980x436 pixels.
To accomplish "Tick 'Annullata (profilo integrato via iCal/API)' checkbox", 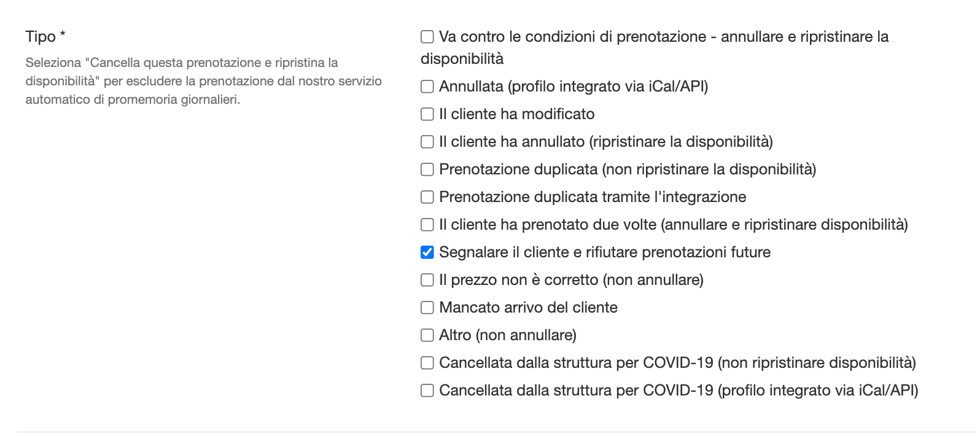I will (x=427, y=87).
